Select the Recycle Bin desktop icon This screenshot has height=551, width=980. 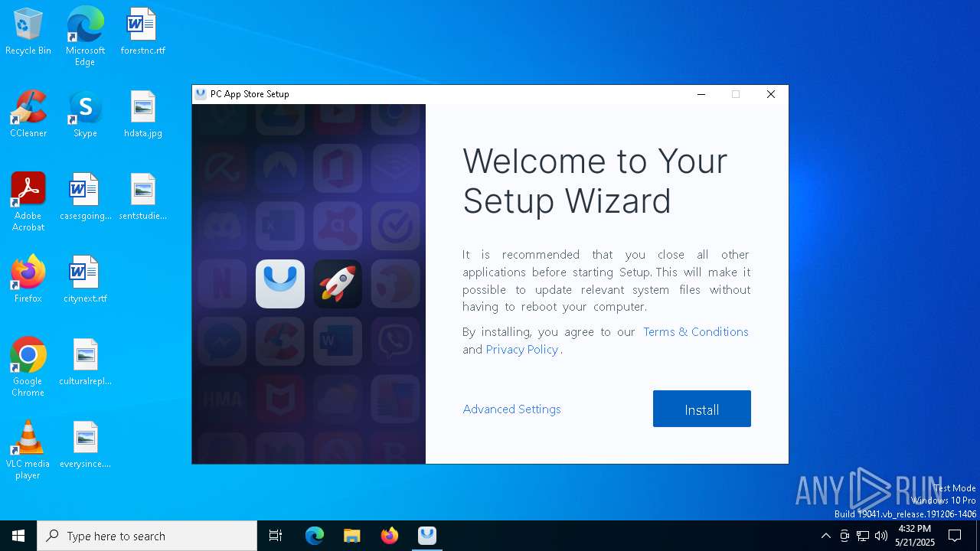(28, 32)
